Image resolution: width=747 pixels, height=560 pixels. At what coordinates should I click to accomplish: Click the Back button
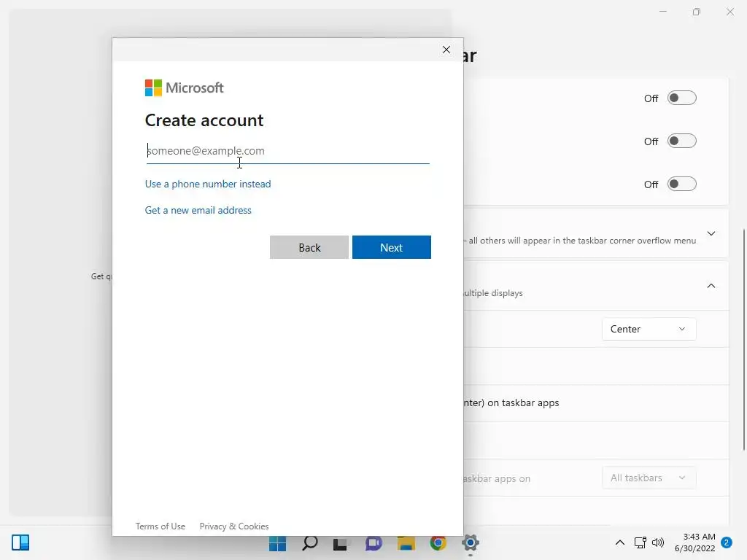[309, 247]
